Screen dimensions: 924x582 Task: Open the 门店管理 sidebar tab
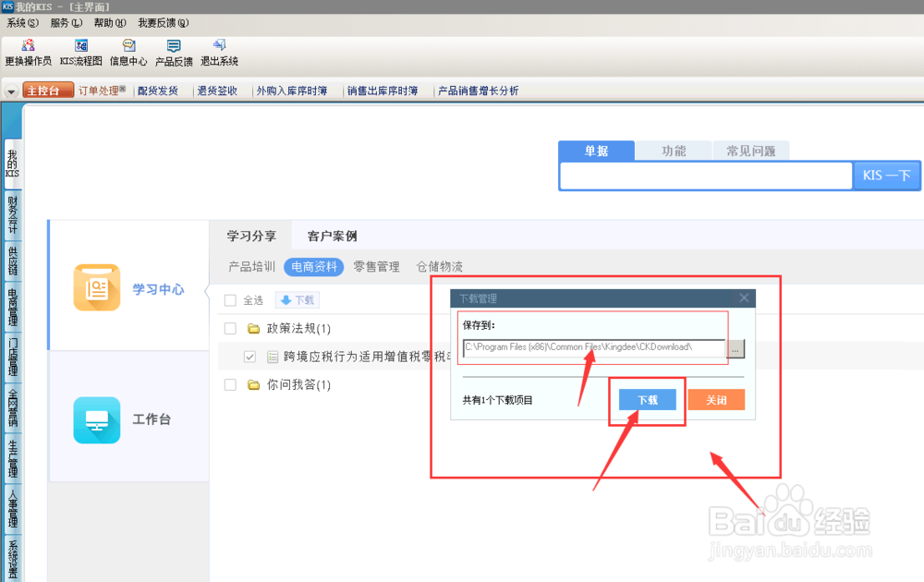click(x=12, y=358)
